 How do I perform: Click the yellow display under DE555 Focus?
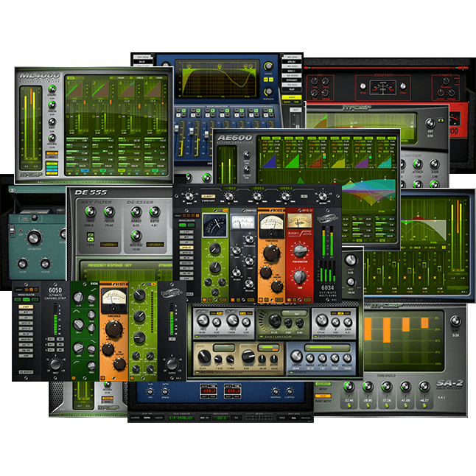pyautogui.click(x=109, y=245)
